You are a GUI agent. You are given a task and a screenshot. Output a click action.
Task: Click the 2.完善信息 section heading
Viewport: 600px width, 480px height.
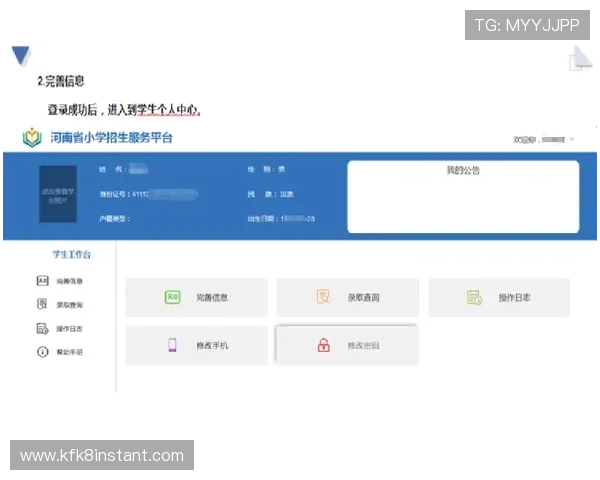[60, 81]
